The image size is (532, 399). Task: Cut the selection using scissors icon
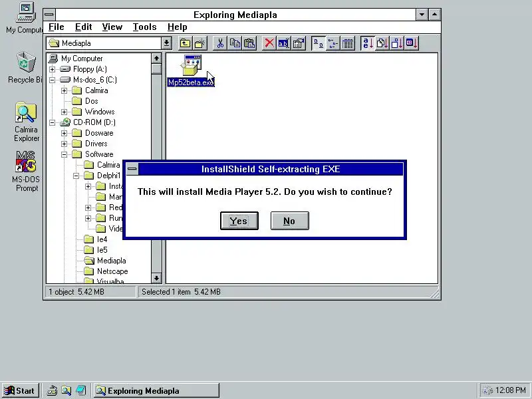[x=220, y=43]
